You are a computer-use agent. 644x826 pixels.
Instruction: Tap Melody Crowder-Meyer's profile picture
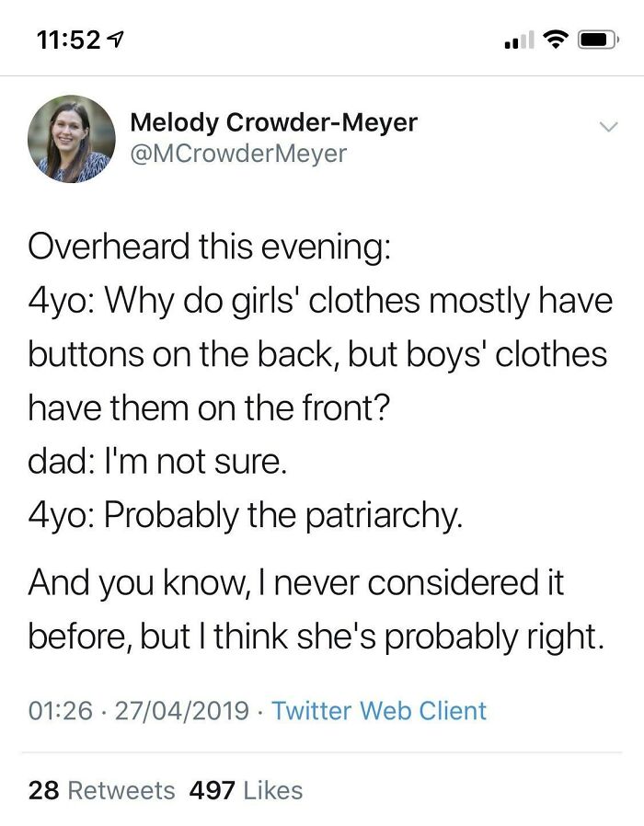(x=72, y=139)
